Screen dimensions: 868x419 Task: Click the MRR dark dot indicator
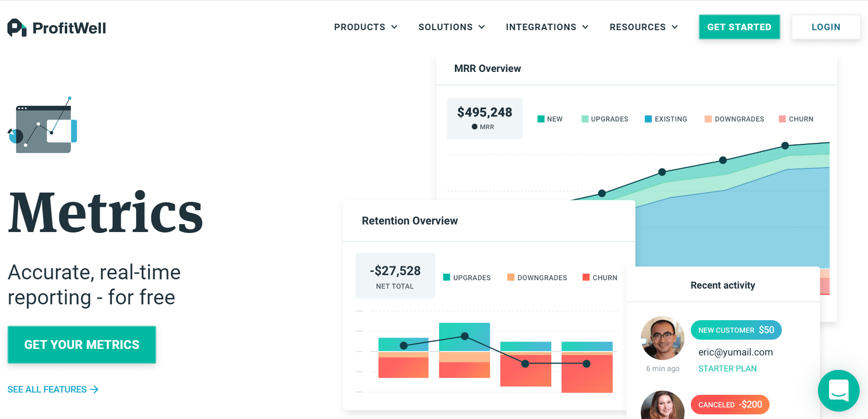click(474, 127)
